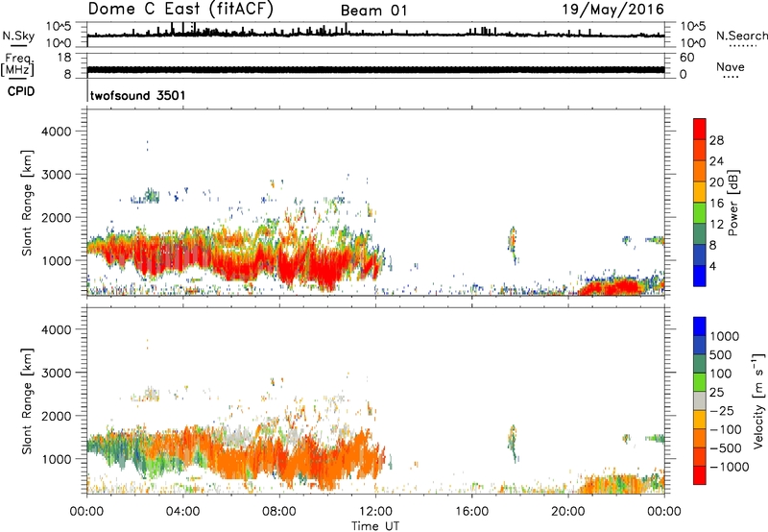The image size is (768, 532).
Task: Click the '2000' range tick on power panel
Action: click(57, 217)
